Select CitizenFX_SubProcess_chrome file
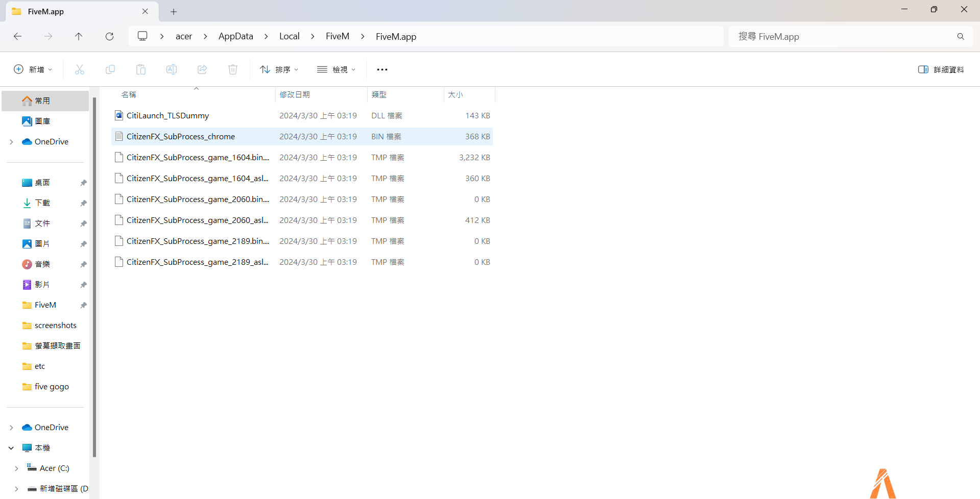 click(x=302, y=137)
